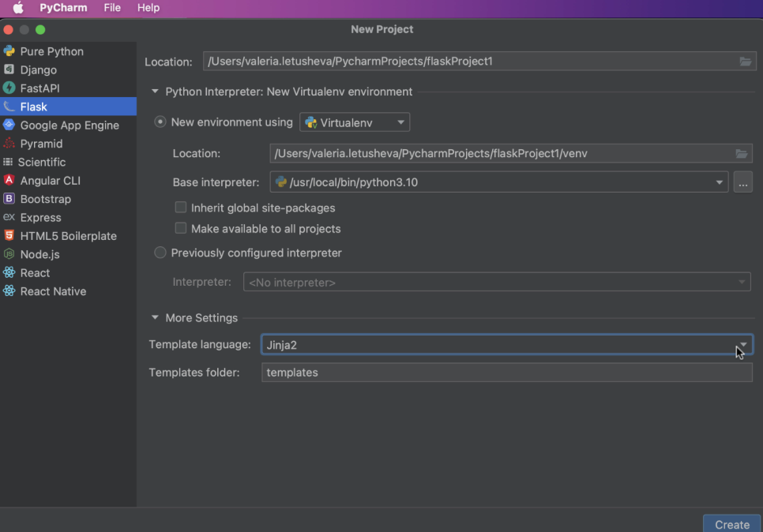Click the folder icon for project Location
The width and height of the screenshot is (763, 532).
tap(745, 62)
